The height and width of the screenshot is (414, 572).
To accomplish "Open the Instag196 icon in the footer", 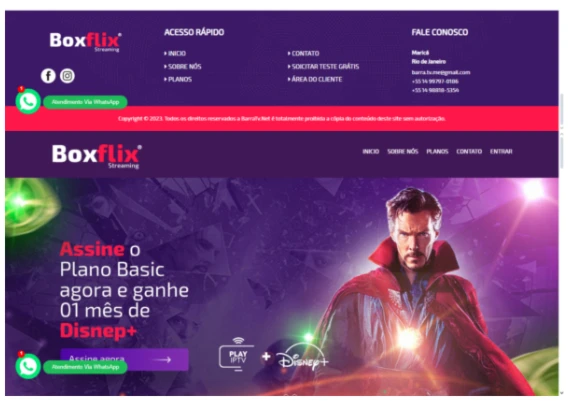I will pos(67,76).
